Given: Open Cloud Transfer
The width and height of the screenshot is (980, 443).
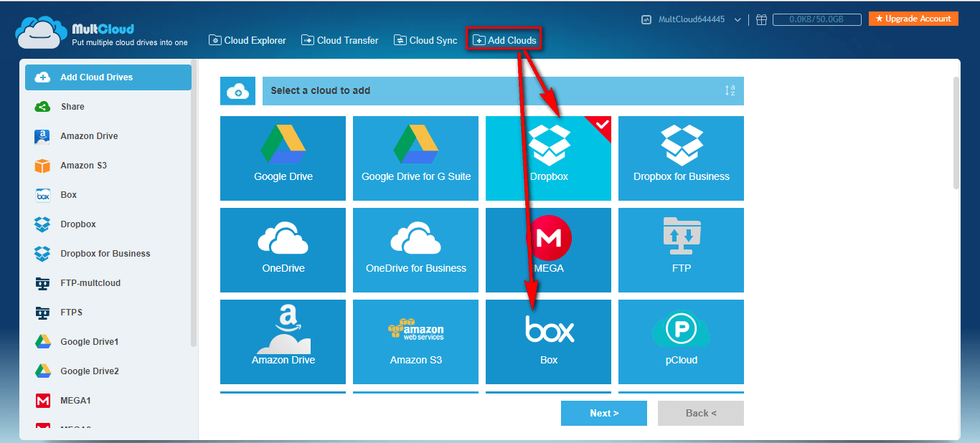Looking at the screenshot, I should 340,40.
